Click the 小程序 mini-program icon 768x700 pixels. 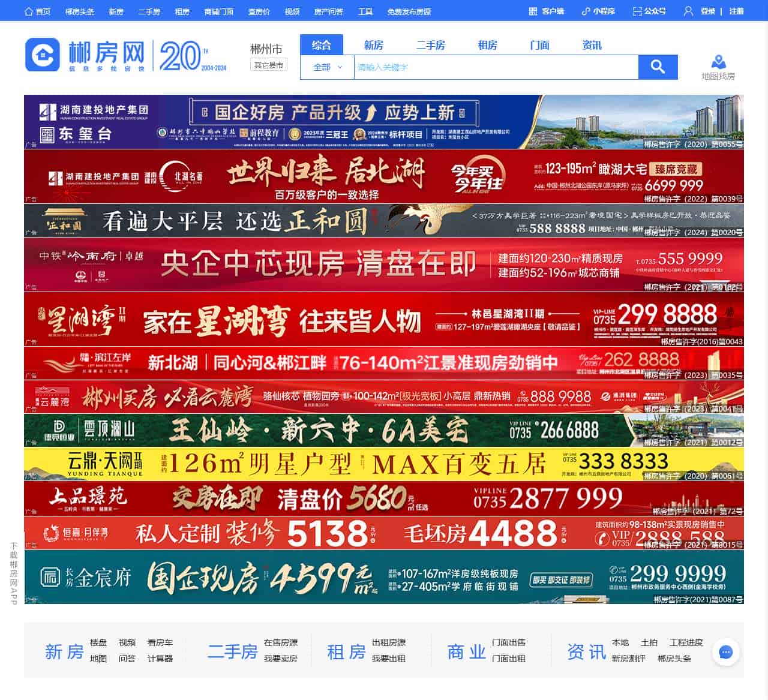click(x=585, y=11)
